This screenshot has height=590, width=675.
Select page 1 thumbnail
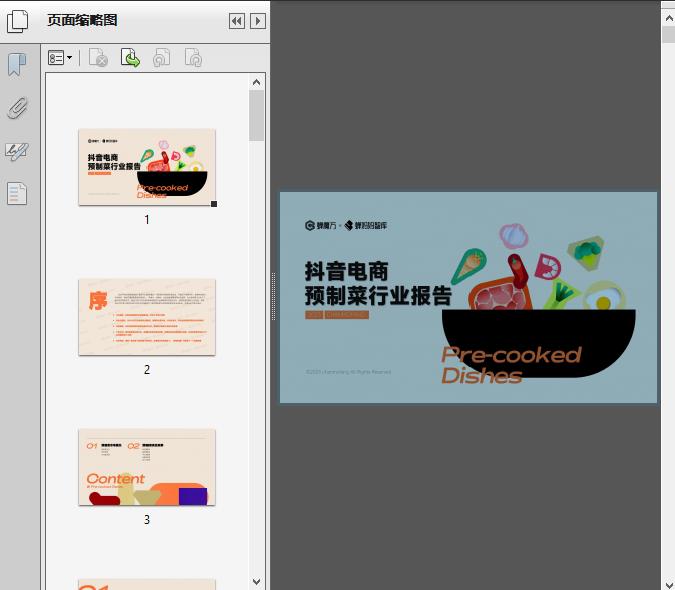pyautogui.click(x=147, y=167)
